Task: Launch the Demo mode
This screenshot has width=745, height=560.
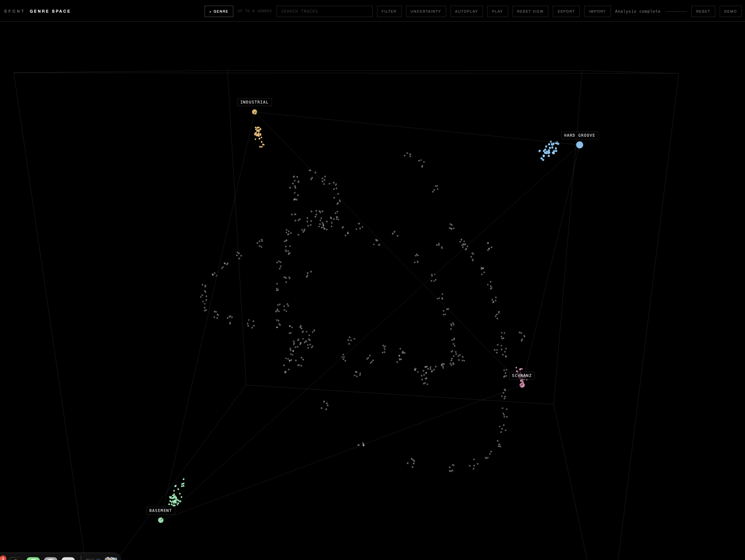Action: coord(730,11)
